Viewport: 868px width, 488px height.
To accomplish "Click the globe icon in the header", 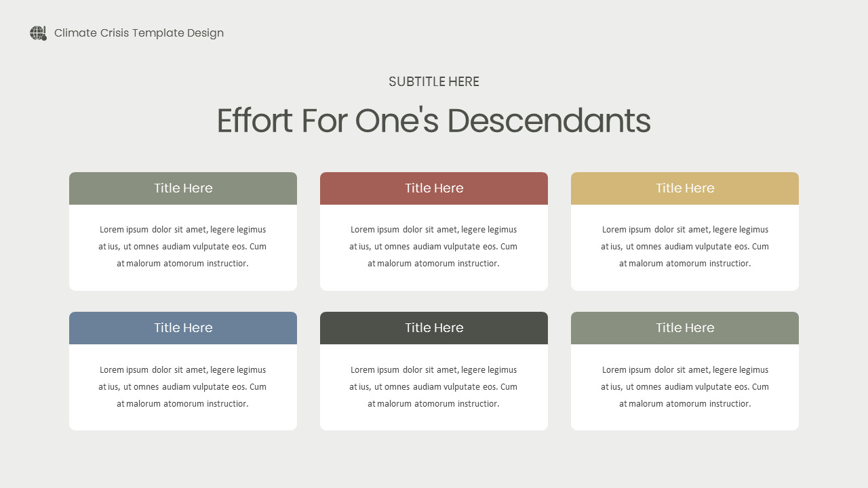I will pyautogui.click(x=38, y=33).
